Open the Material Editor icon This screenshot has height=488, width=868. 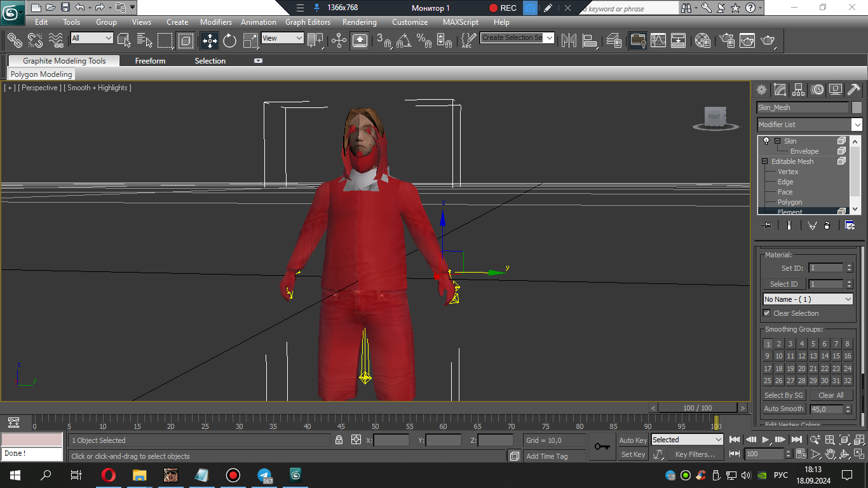[x=702, y=41]
